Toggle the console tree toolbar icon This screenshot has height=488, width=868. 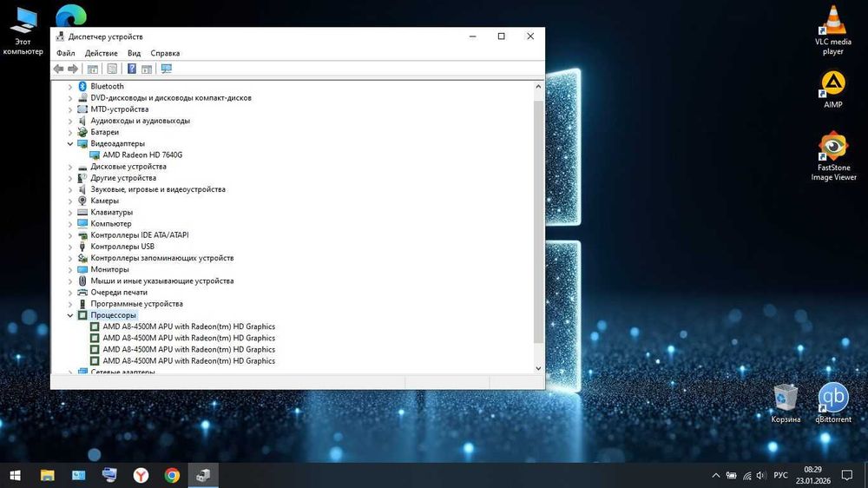(x=93, y=69)
